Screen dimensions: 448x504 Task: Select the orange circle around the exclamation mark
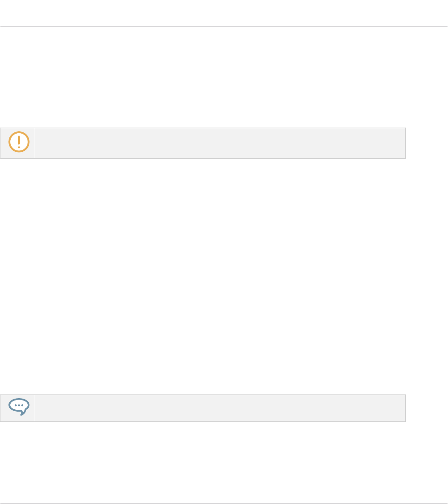coord(19,142)
